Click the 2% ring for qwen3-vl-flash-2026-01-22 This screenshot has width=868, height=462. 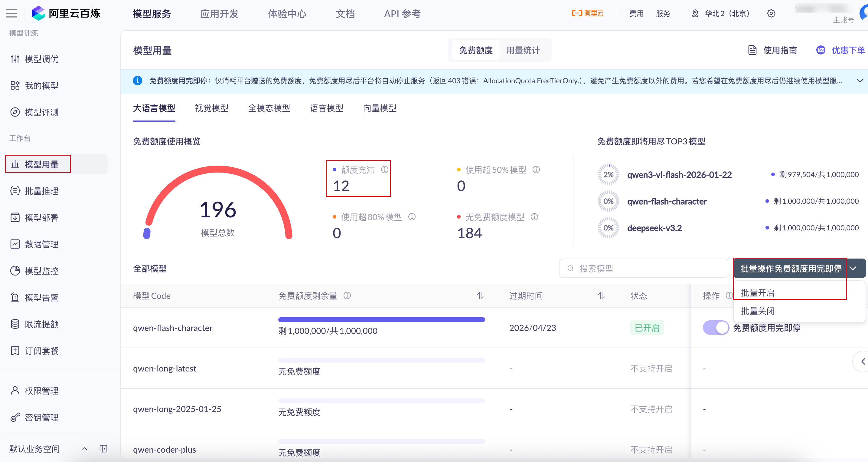608,174
